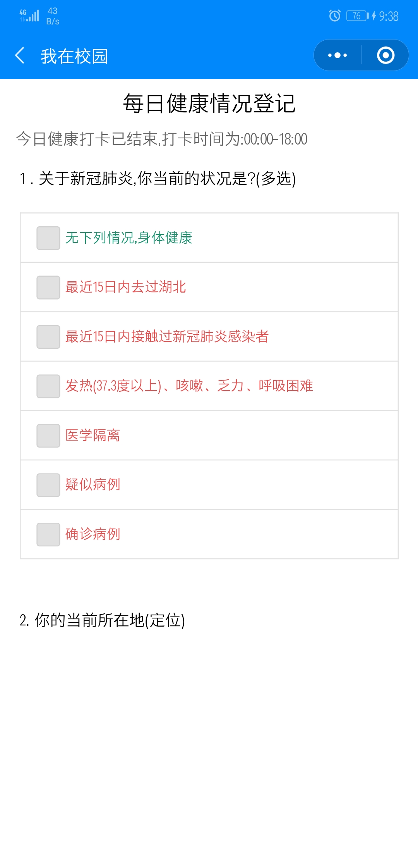
Task: Tap the check-in time notice text
Action: click(x=162, y=139)
